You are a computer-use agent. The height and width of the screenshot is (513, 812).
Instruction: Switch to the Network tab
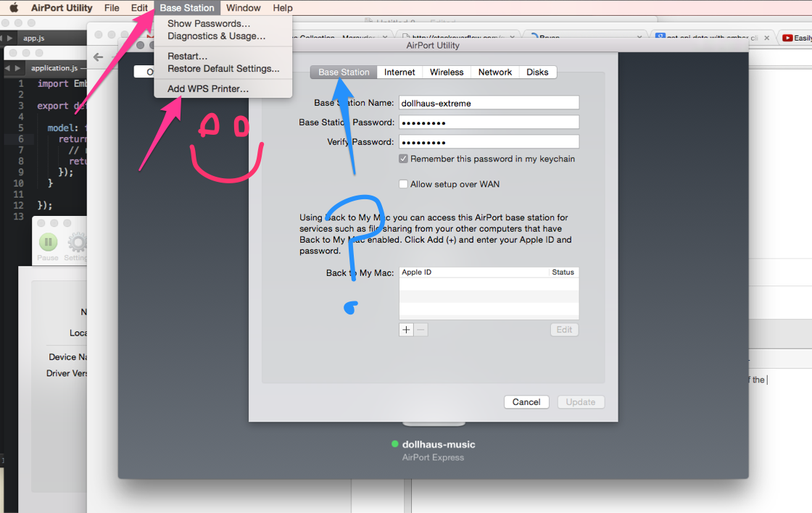pos(494,72)
